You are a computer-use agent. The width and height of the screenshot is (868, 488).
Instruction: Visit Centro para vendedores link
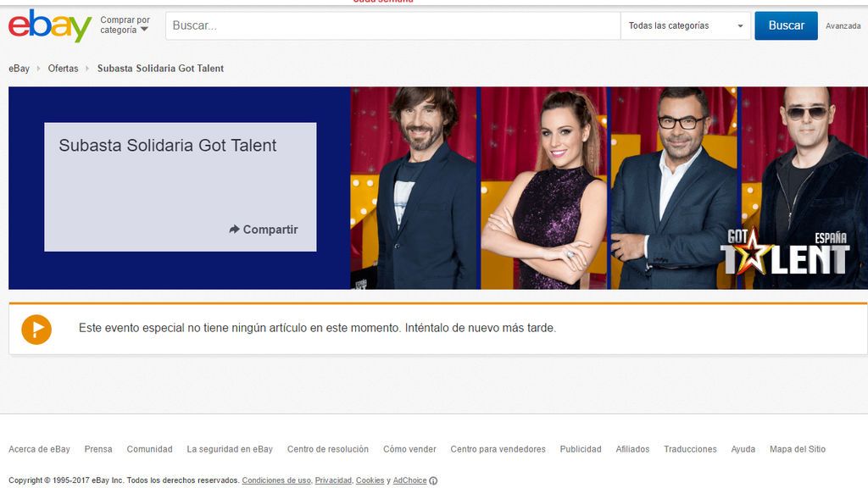[498, 449]
